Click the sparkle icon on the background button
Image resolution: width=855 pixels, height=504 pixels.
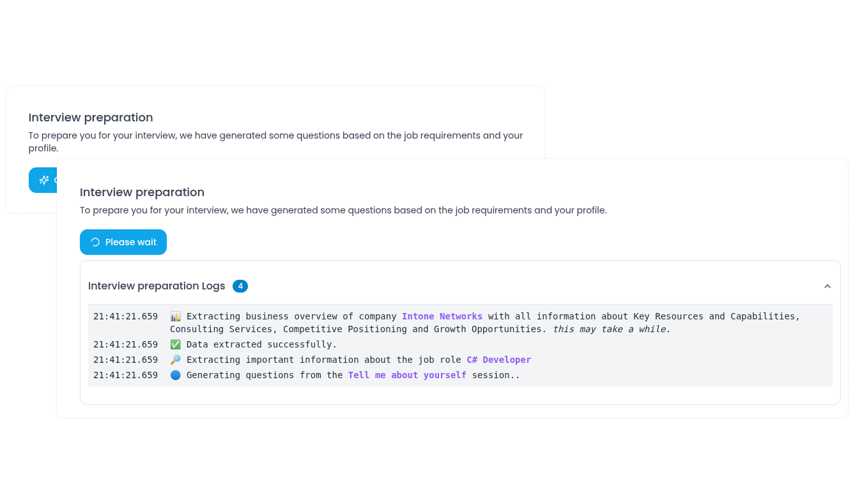point(44,180)
